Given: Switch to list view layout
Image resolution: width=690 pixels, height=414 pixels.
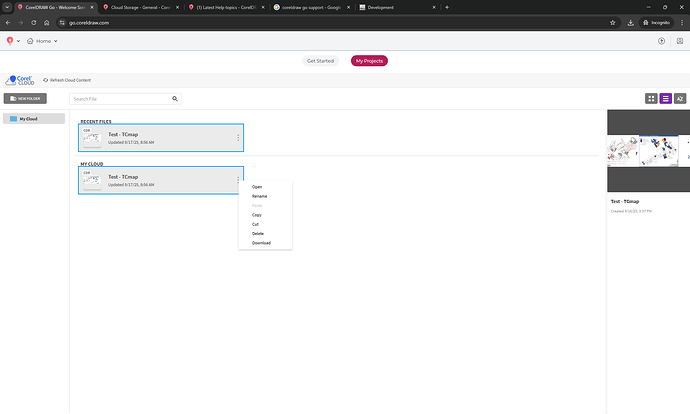Looking at the screenshot, I should (665, 99).
